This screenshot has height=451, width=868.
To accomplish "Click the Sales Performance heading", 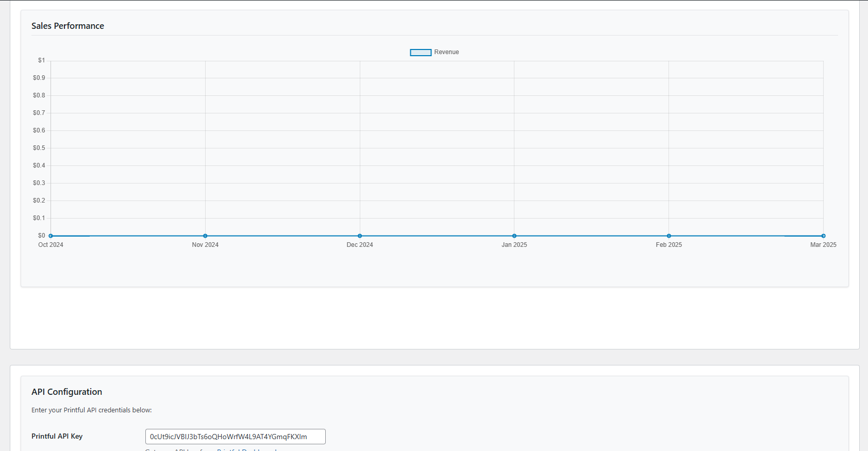I will tap(68, 26).
